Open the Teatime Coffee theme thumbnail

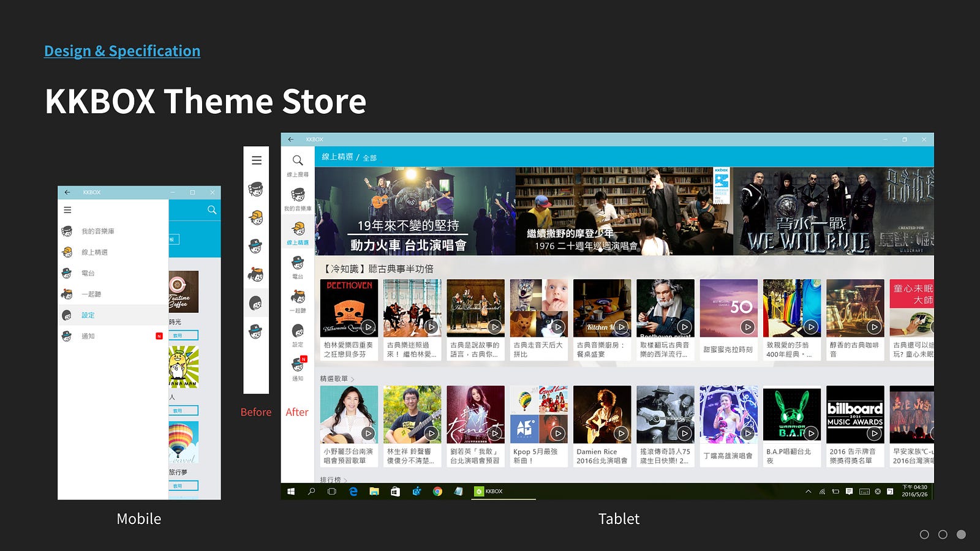coord(184,292)
